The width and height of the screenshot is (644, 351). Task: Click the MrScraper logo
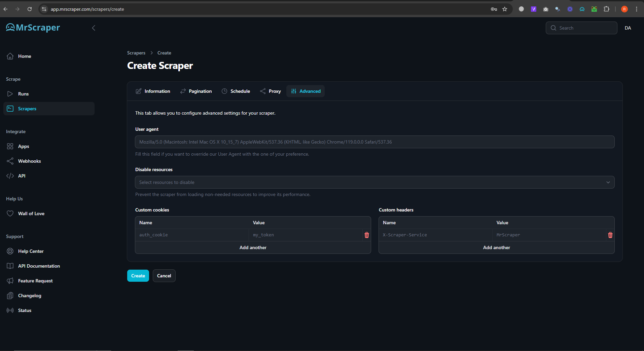pyautogui.click(x=33, y=28)
